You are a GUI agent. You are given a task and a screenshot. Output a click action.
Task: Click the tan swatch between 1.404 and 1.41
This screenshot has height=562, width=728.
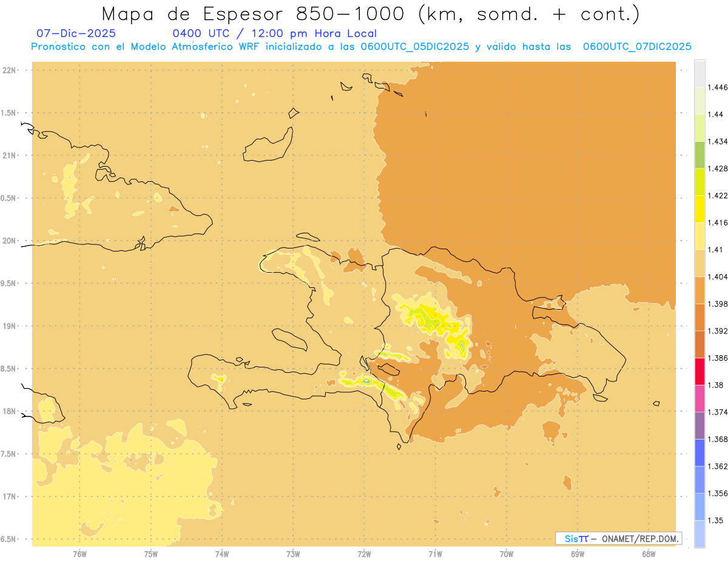[x=699, y=263]
